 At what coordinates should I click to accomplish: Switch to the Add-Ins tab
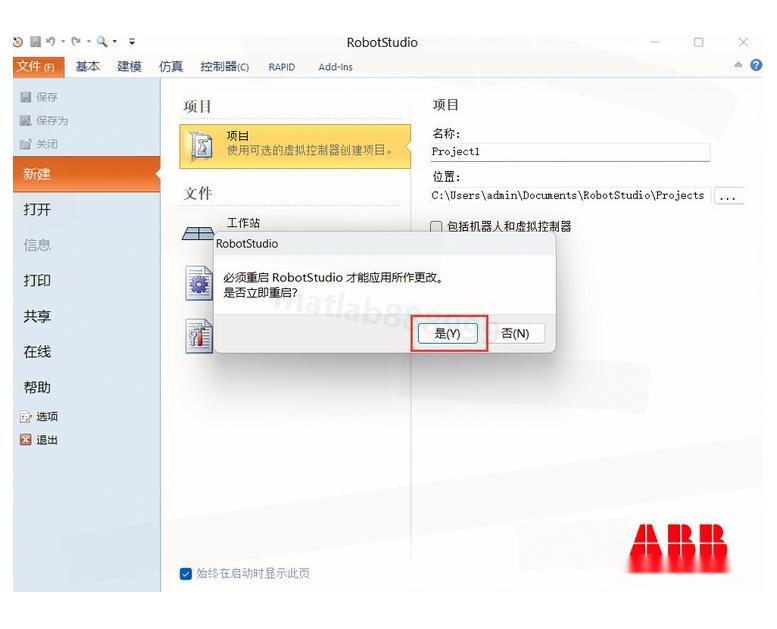(x=335, y=67)
